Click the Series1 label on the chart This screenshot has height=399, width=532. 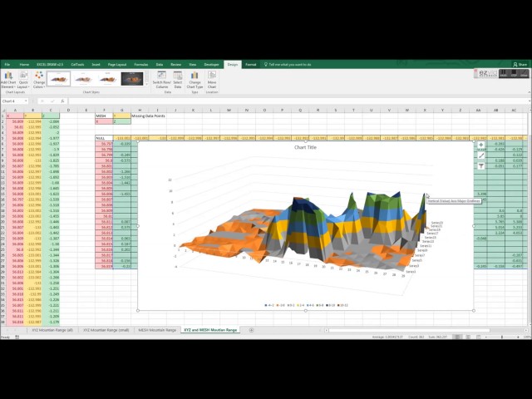coord(410,272)
